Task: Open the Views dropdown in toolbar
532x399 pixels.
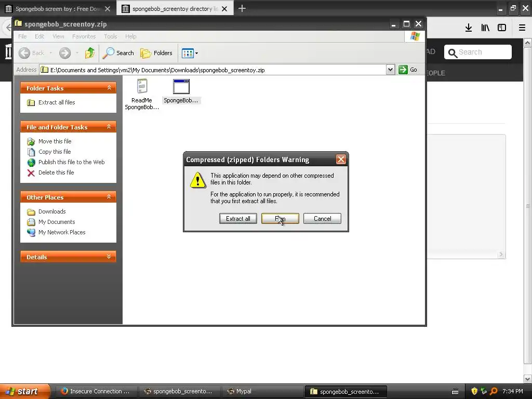Action: 190,53
